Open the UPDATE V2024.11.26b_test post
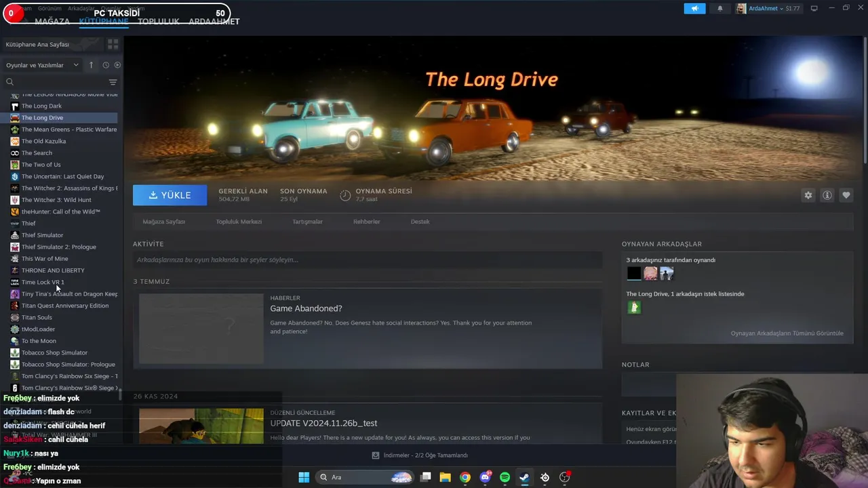 click(x=323, y=424)
